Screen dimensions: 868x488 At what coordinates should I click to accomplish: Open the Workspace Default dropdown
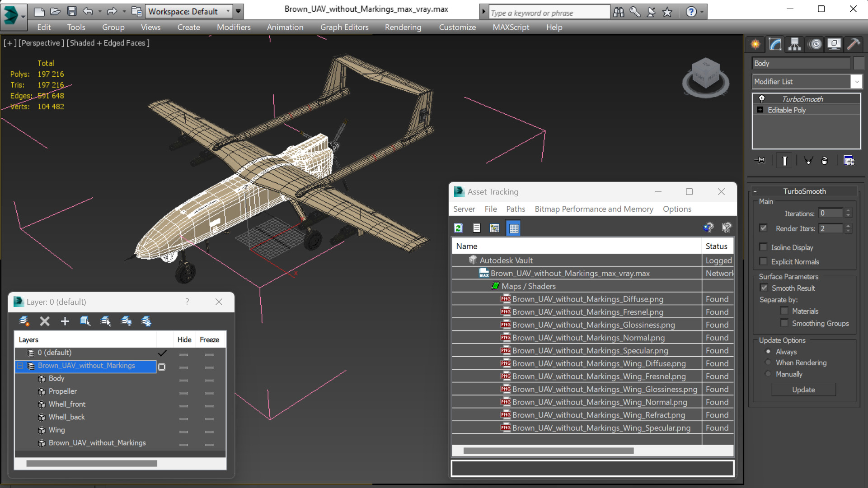(x=190, y=11)
